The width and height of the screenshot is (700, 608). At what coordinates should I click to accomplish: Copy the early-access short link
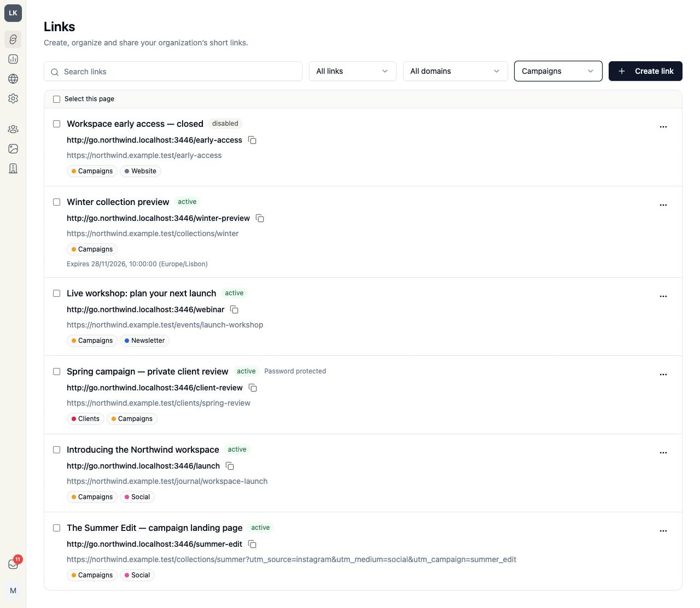[252, 140]
